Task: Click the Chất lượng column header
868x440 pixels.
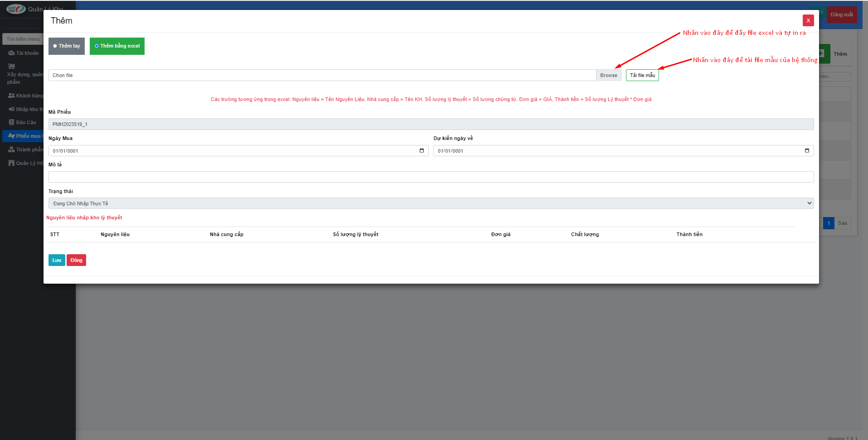Action: point(585,234)
